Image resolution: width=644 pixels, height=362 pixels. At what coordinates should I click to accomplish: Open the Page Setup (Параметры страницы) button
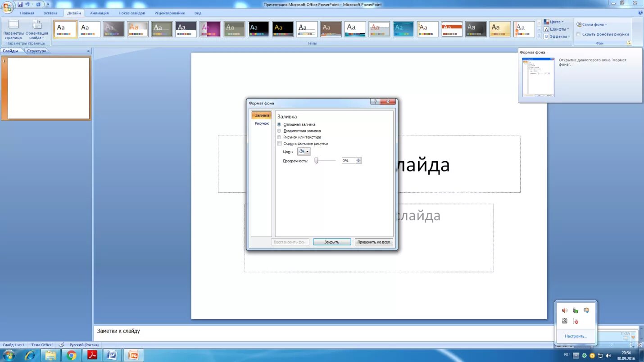coord(14,30)
